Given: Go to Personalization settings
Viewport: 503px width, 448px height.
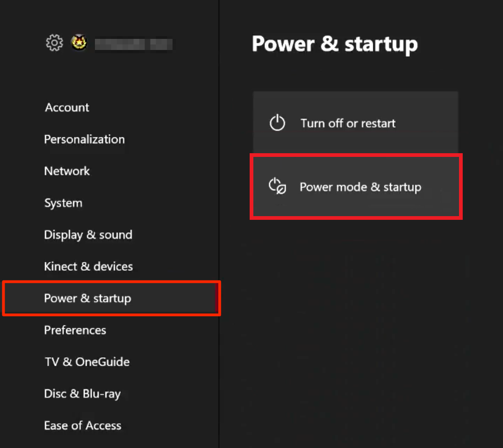Looking at the screenshot, I should point(84,139).
